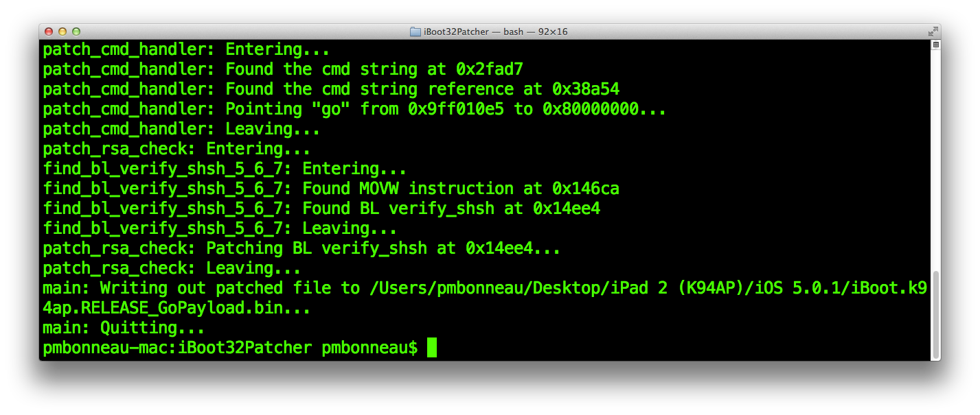Click the 0x80000000 target address text
980x415 pixels.
pyautogui.click(x=600, y=109)
